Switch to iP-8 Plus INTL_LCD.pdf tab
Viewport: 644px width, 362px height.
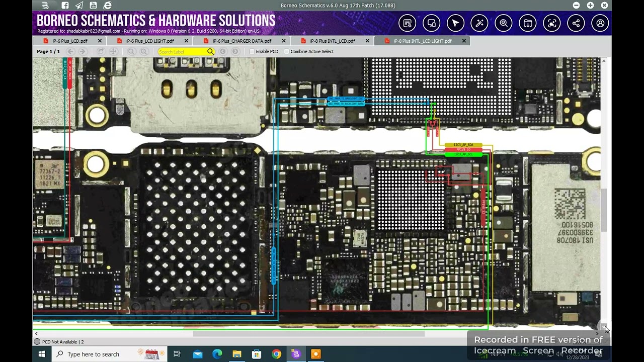pos(332,41)
